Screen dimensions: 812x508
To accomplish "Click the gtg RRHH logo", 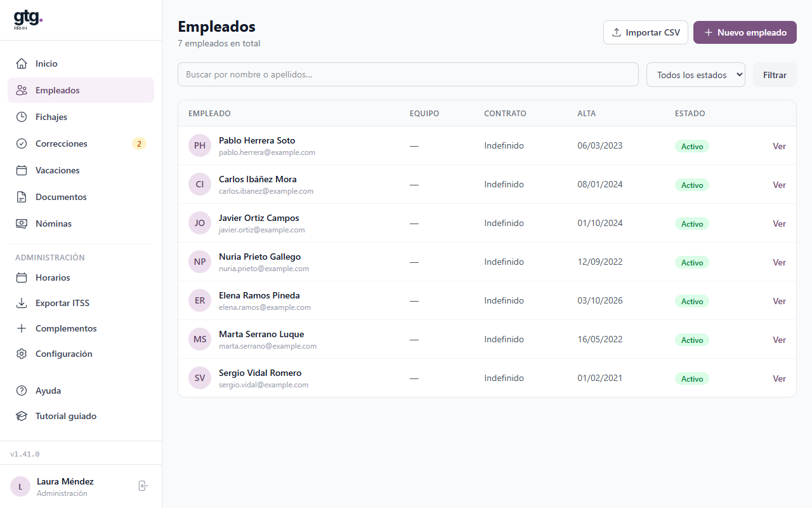I will pos(28,20).
